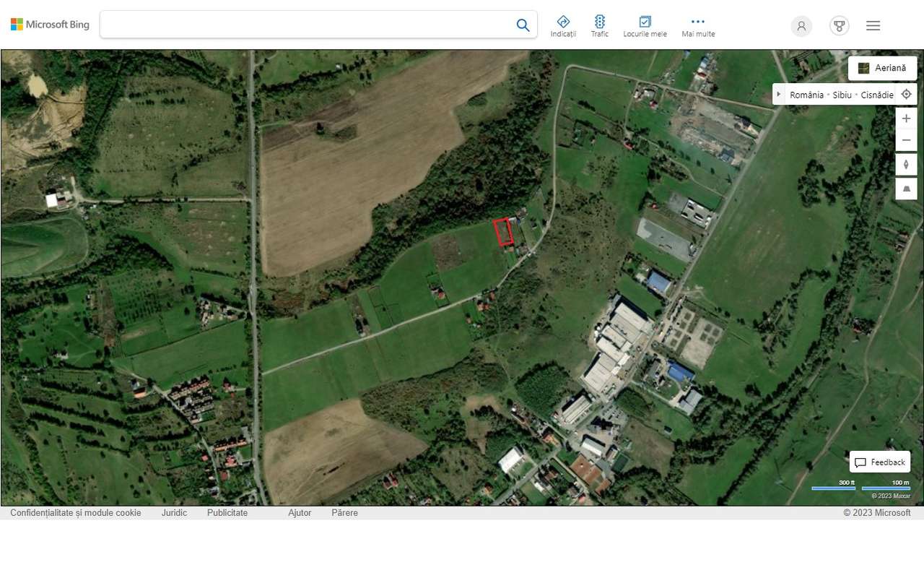Click the Feedback button
Image resolution: width=924 pixels, height=578 pixels.
880,462
